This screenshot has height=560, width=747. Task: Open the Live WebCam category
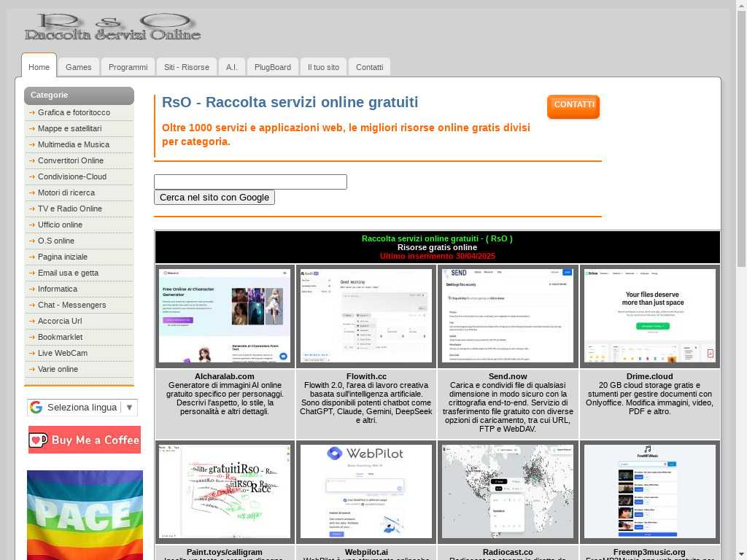pyautogui.click(x=79, y=353)
